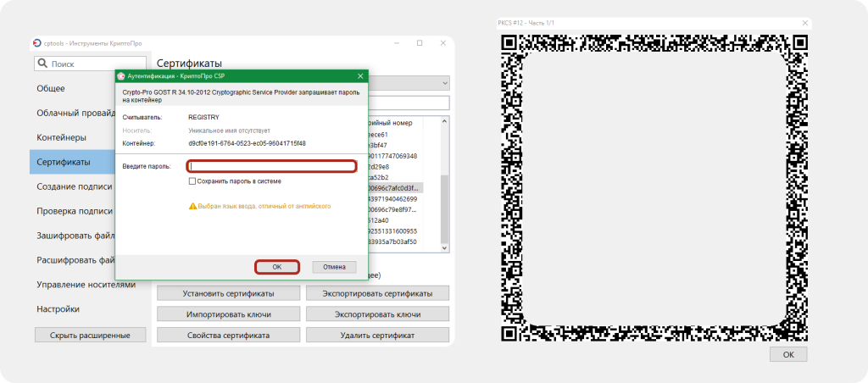Select certificate row ending 7afc0d3f
Viewport: 868px width, 383px height.
pos(395,187)
